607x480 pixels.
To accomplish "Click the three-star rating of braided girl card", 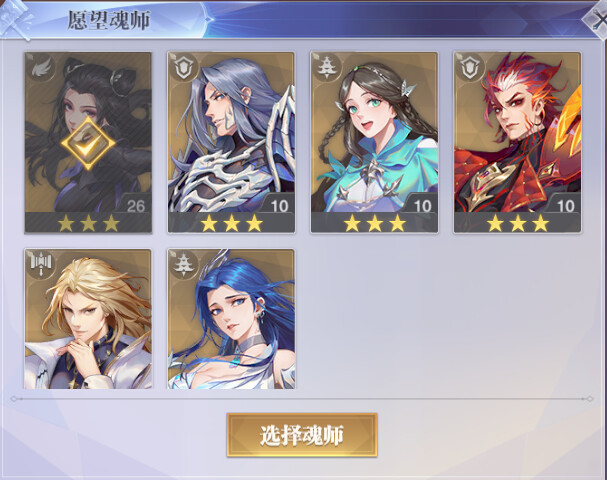I will (x=375, y=223).
